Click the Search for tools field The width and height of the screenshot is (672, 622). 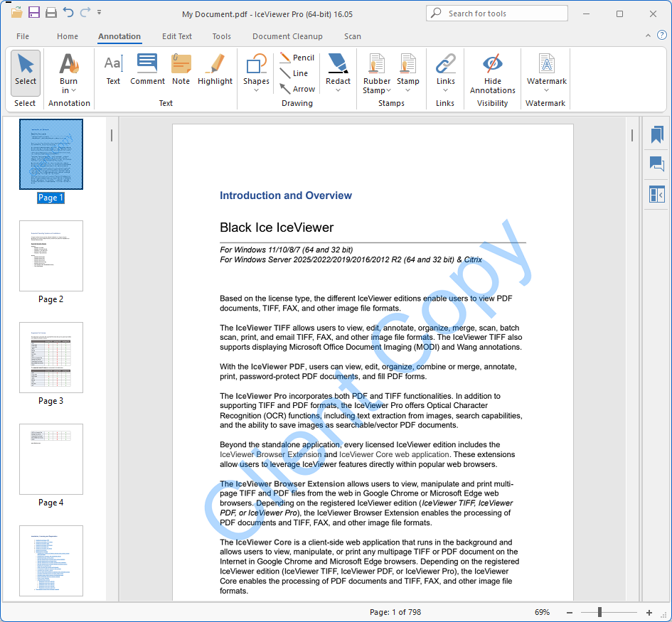[x=497, y=14]
